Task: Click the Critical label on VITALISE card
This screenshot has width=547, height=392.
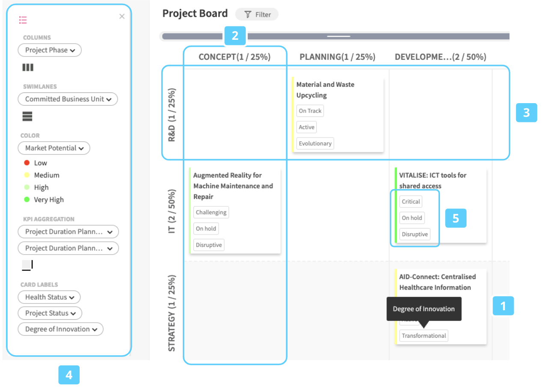Action: [411, 202]
